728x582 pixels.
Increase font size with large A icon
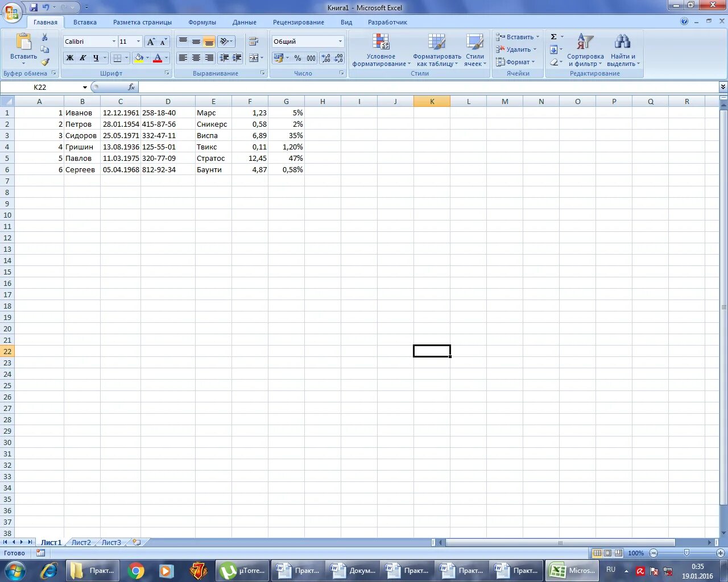click(151, 41)
